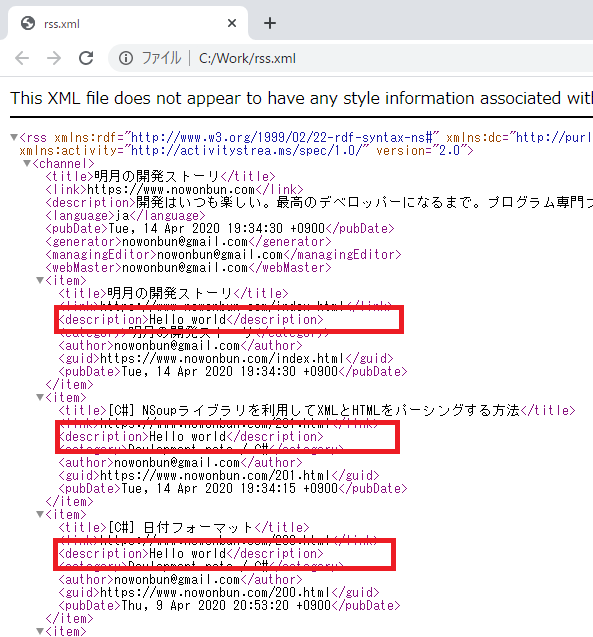593x637 pixels.
Task: Close the rss.xml tab
Action: 232,23
